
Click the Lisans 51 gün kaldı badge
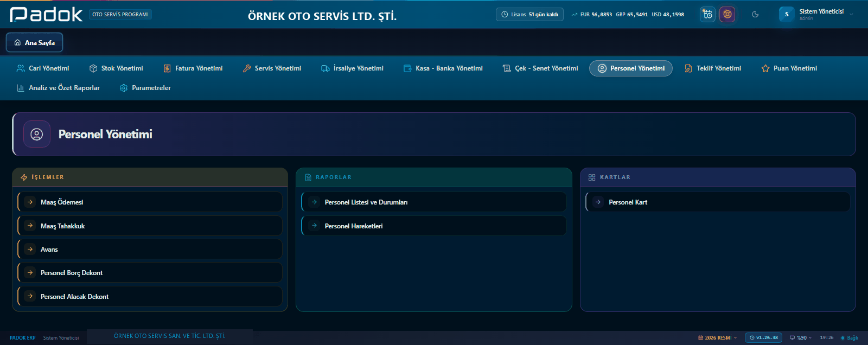pos(529,15)
